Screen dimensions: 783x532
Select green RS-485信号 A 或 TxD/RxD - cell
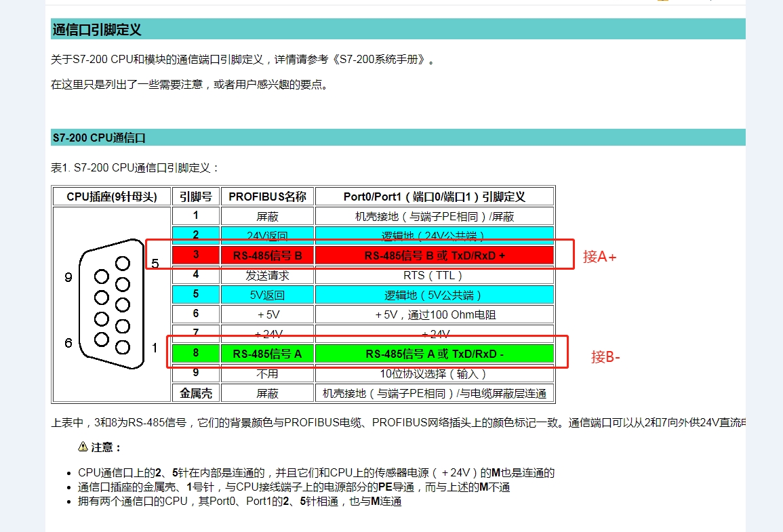(x=435, y=354)
